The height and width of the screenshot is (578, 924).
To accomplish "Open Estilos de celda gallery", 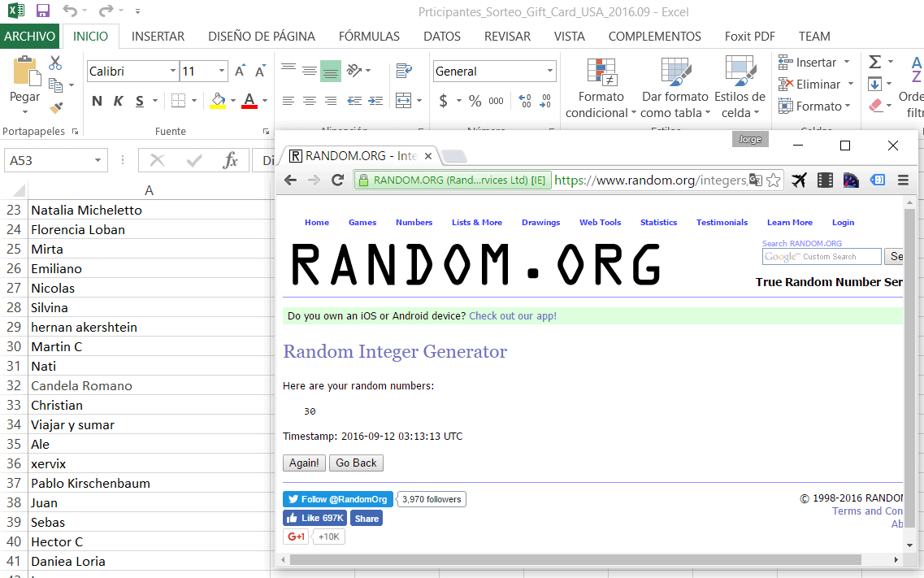I will 740,87.
